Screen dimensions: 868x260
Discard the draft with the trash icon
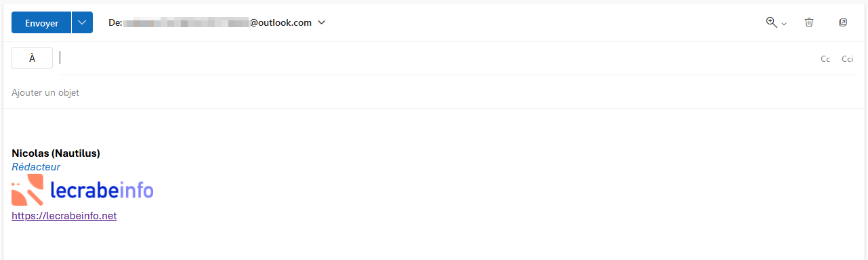(809, 22)
